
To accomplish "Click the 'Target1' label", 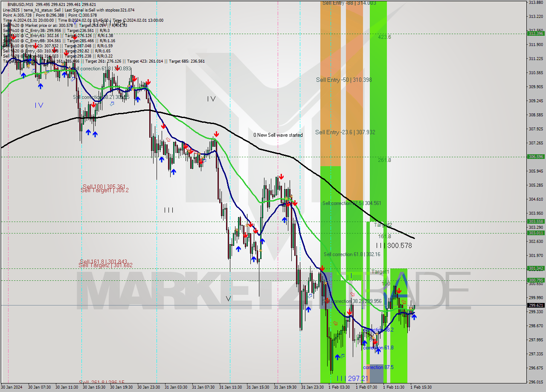I will [380, 271].
